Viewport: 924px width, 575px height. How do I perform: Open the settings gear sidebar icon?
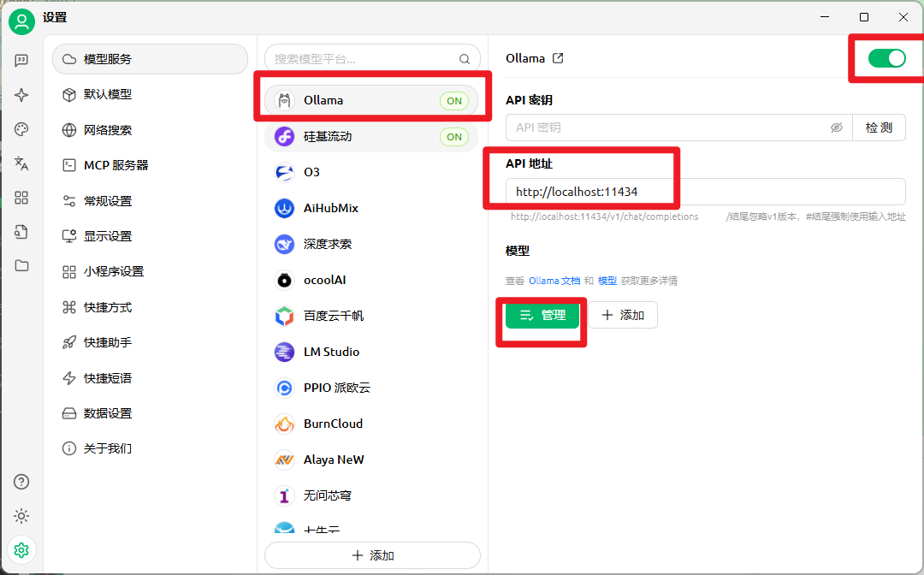21,550
